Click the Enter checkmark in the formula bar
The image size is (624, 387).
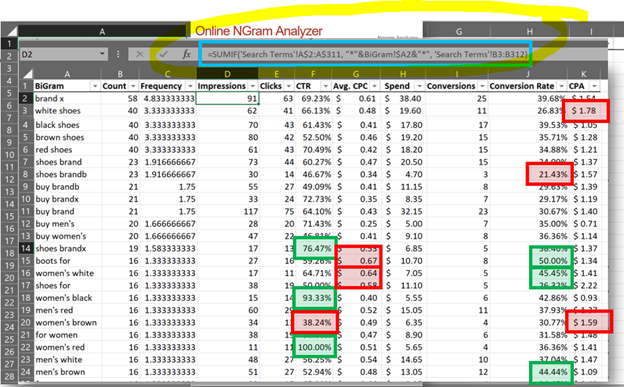pos(163,54)
